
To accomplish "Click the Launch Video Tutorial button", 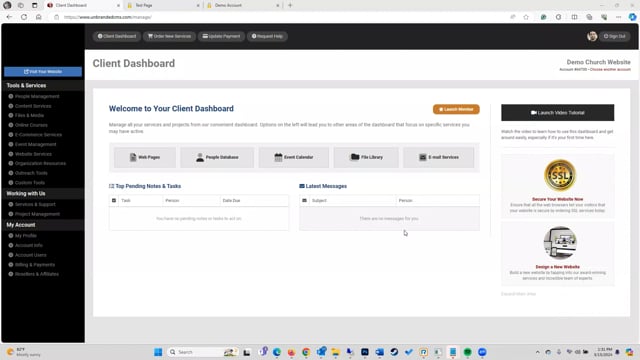I will coord(558,113).
